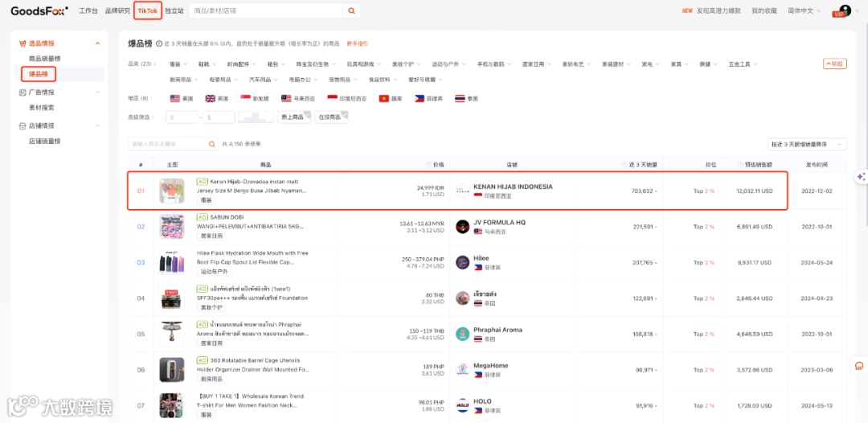The height and width of the screenshot is (423, 868).
Task: Open the 简体中文 language dropdown
Action: (x=805, y=10)
